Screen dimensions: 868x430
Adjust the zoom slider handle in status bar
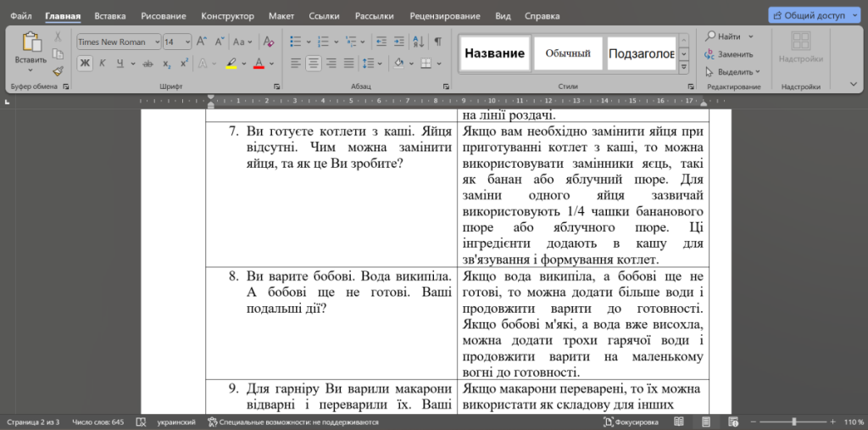click(x=793, y=422)
